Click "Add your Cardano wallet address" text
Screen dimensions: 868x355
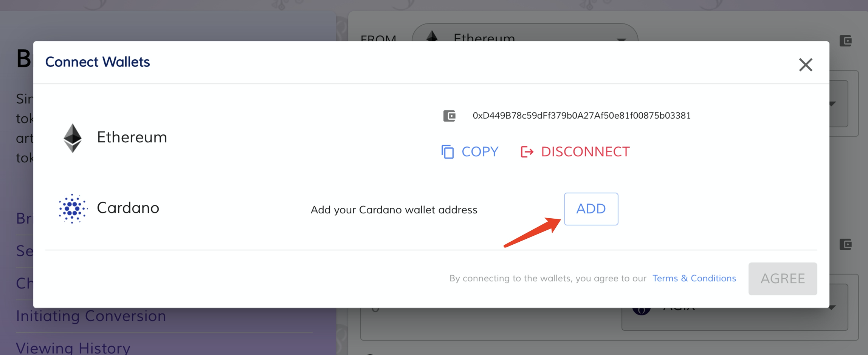(x=394, y=210)
